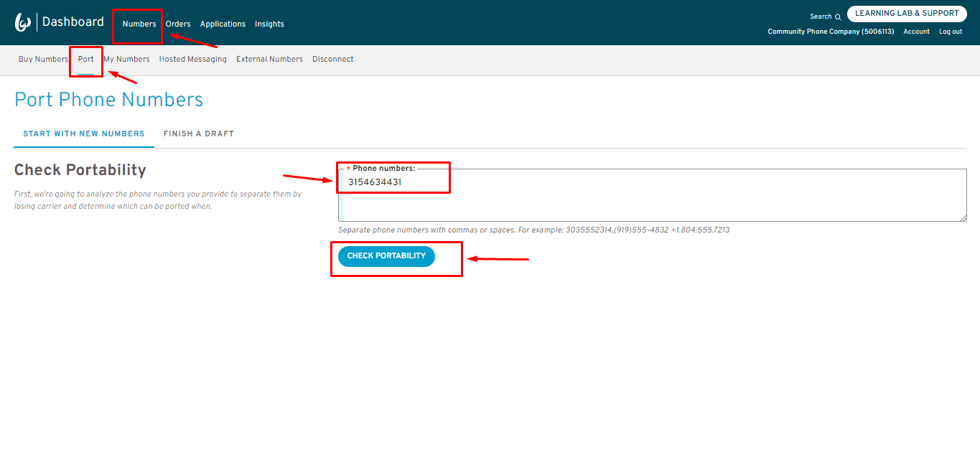The image size is (980, 465).
Task: Go to Disconnect page
Action: (332, 59)
